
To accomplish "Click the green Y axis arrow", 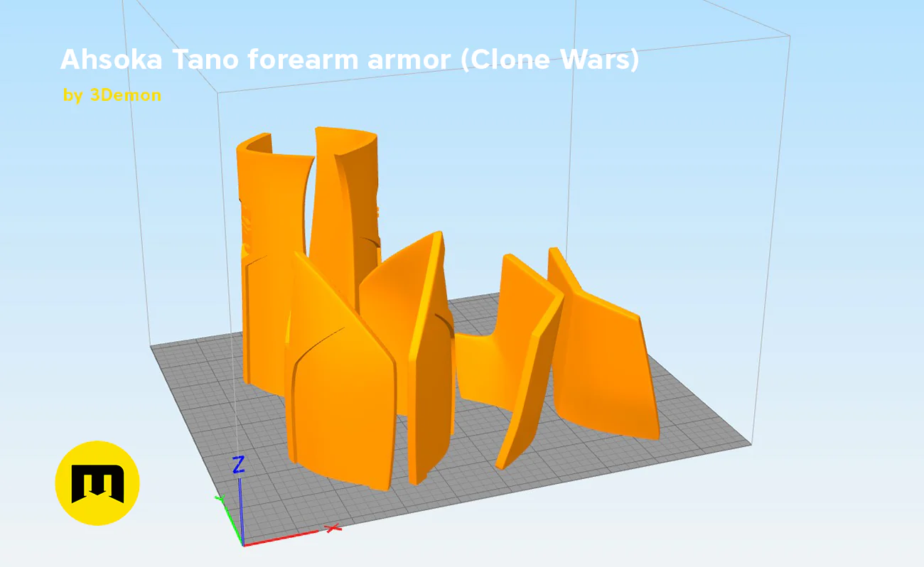I will click(229, 520).
